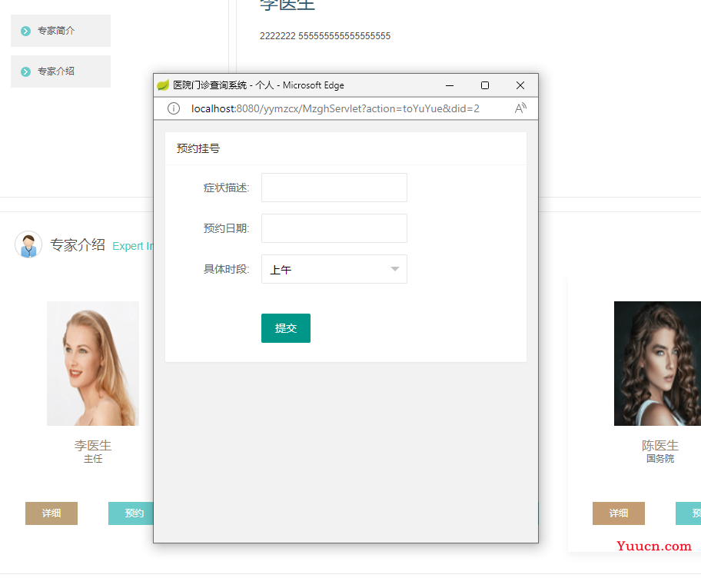Screen dimensions: 701x588
Task: Click the 预约日期 date field
Action: click(334, 228)
